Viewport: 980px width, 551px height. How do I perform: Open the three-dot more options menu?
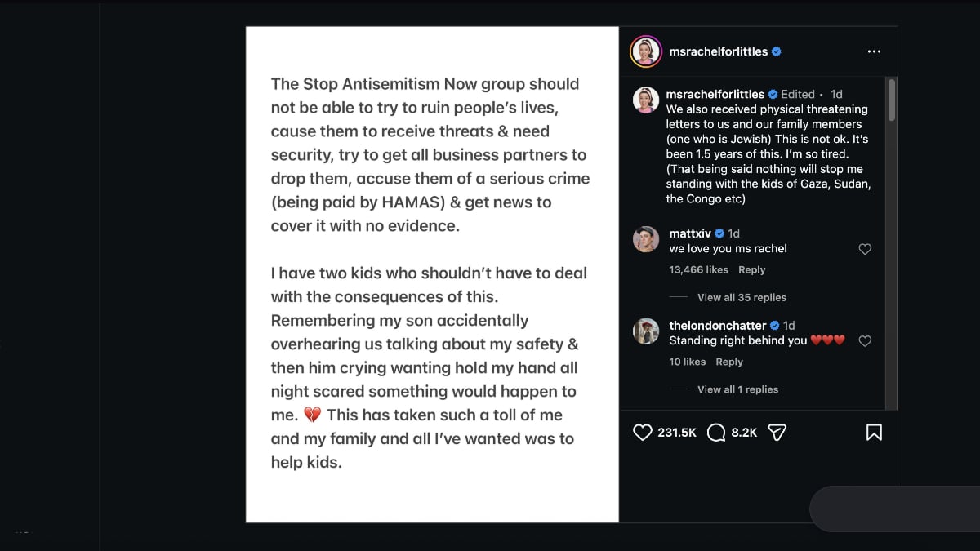click(874, 51)
